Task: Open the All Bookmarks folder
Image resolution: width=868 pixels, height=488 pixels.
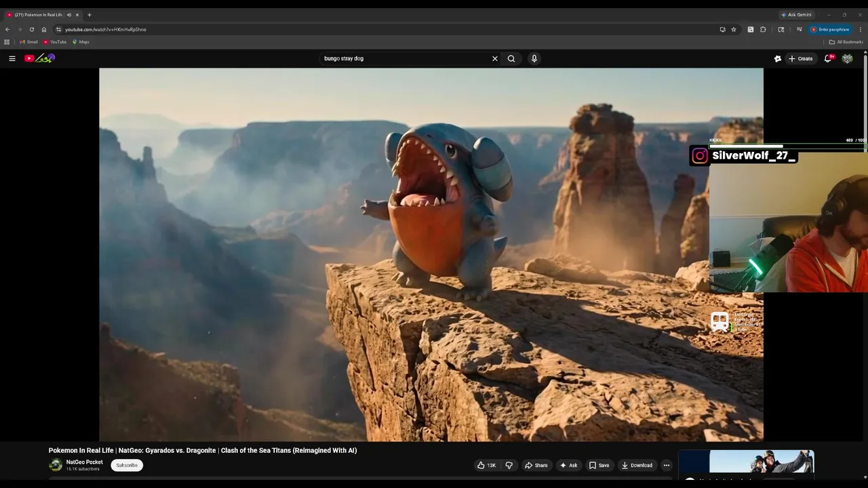Action: pos(846,42)
